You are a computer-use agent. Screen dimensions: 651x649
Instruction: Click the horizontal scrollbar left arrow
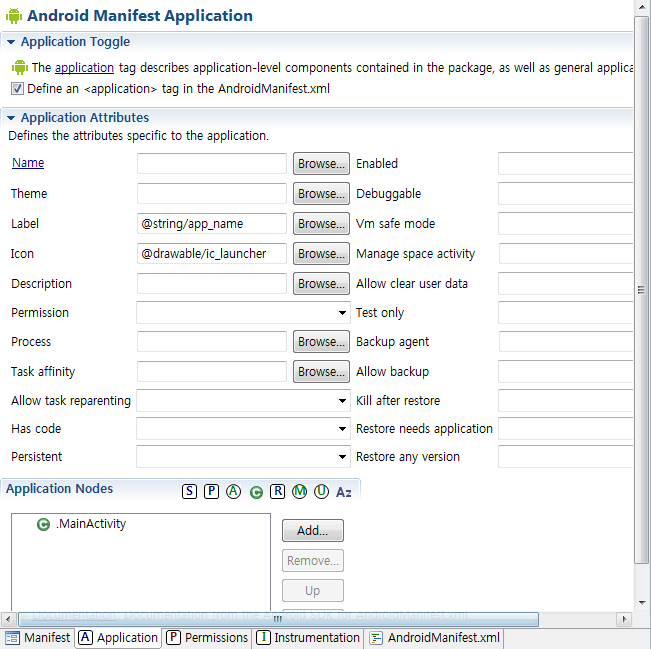[8, 619]
